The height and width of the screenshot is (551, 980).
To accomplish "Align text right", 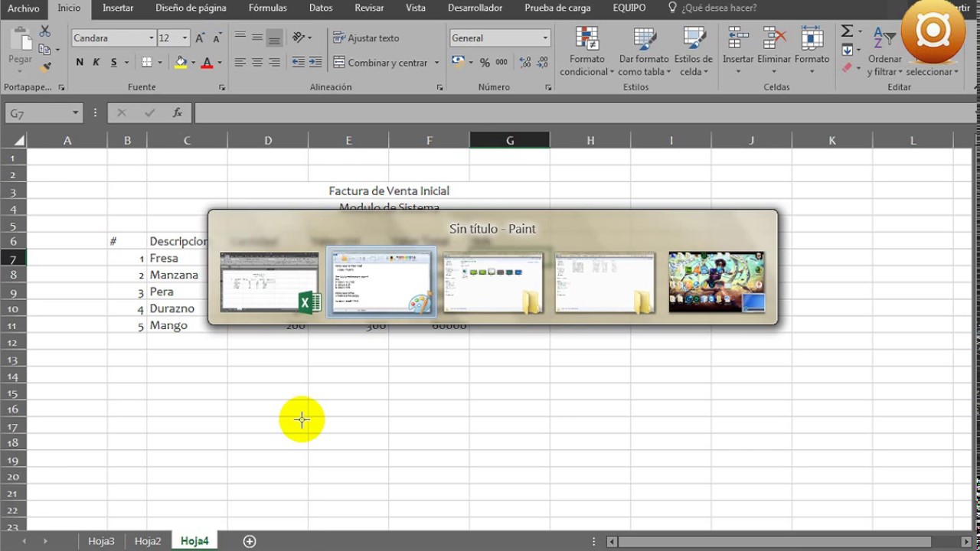I will click(275, 63).
